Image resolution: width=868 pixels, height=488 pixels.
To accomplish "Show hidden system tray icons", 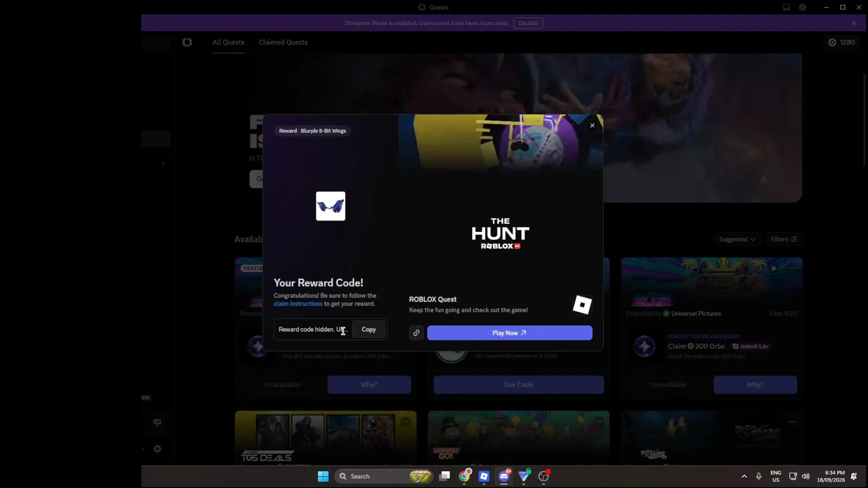I will coord(744,476).
